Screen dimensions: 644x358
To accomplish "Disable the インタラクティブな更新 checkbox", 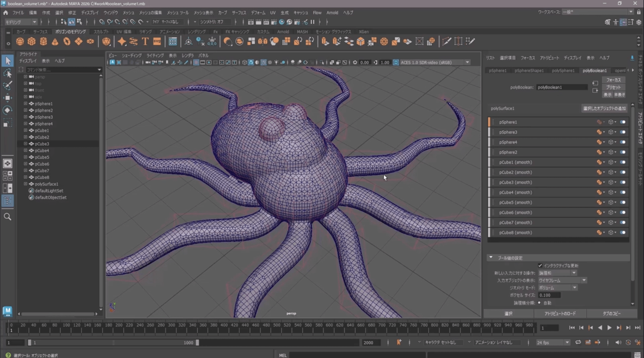I will 540,266.
